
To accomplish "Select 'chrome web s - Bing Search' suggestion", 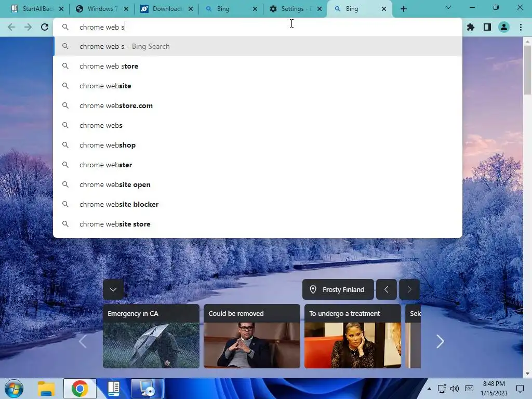I will (x=258, y=46).
